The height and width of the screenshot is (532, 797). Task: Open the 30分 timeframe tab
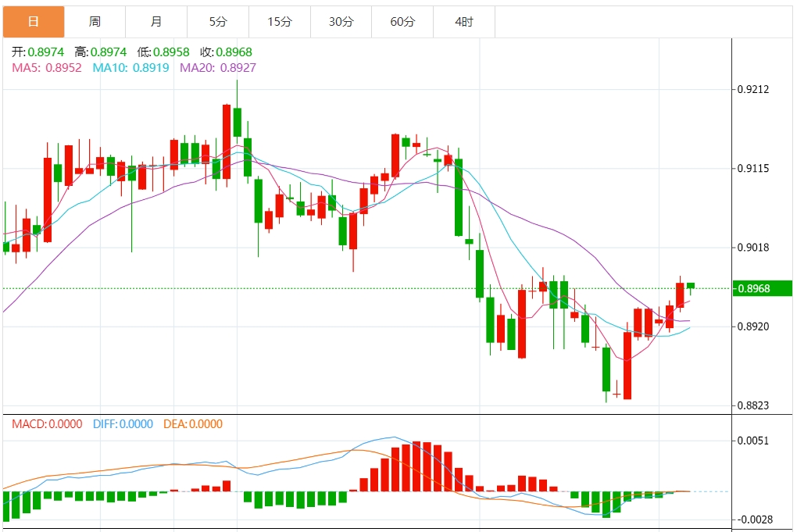341,22
